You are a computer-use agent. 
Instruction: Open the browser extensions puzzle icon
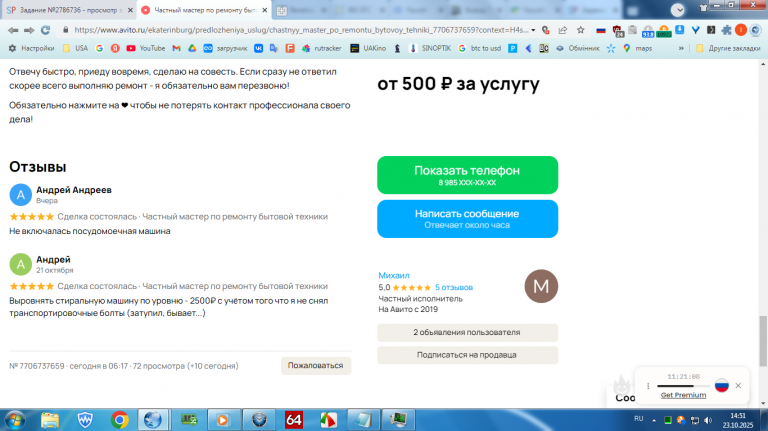[726, 30]
